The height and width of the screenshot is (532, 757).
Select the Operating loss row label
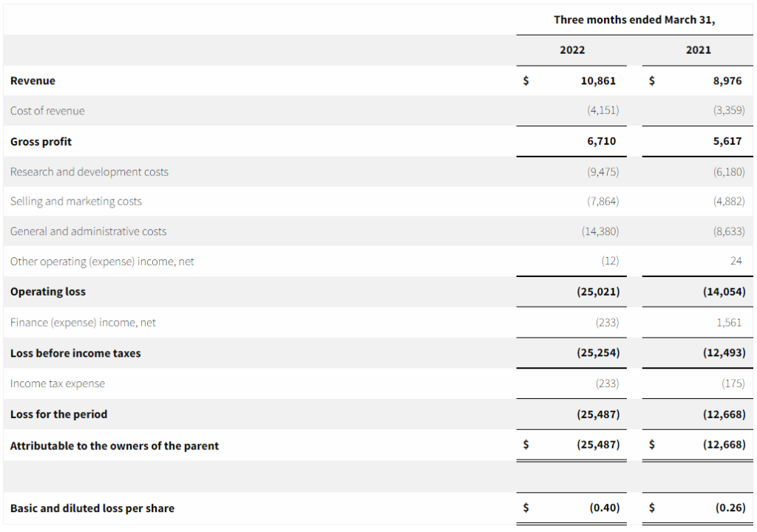coord(48,292)
